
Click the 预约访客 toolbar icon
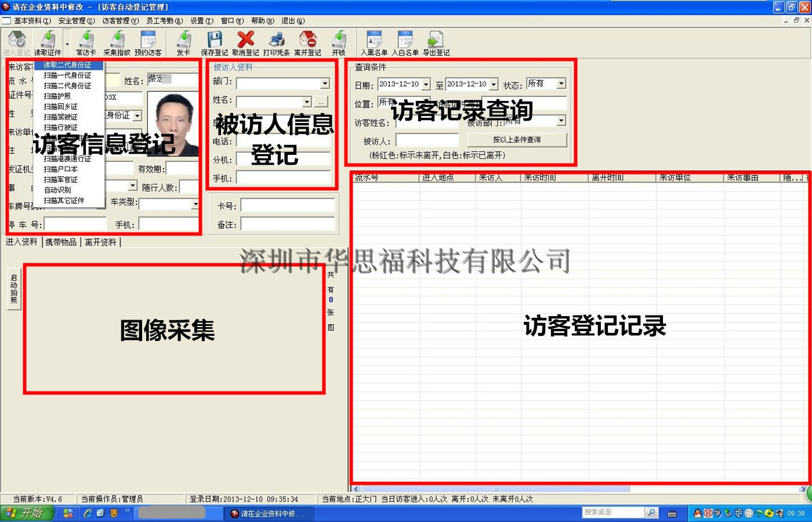point(148,40)
